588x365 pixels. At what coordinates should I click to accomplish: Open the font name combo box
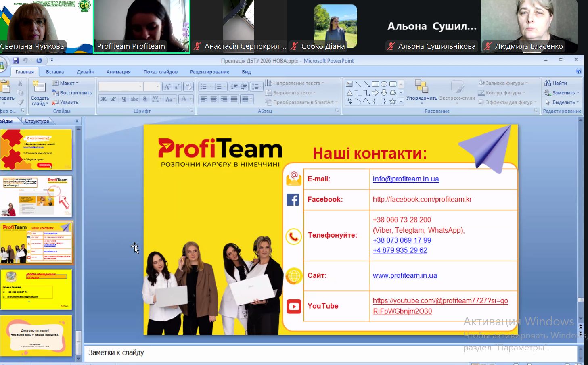click(x=120, y=87)
